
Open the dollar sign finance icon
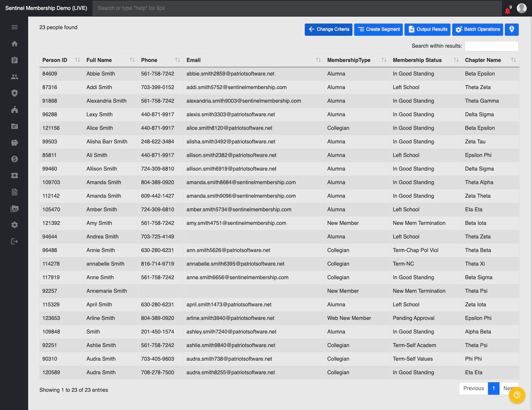pos(14,159)
